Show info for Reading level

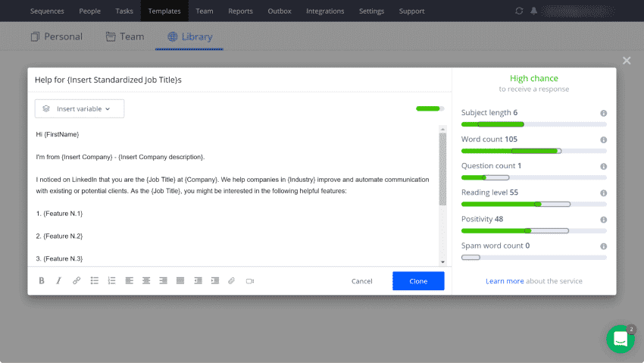tap(603, 193)
